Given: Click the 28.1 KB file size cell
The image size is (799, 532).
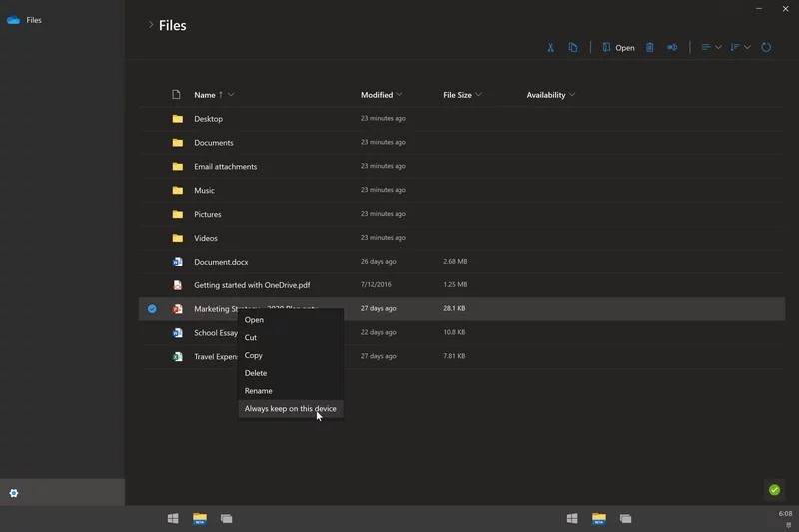Looking at the screenshot, I should tap(454, 308).
